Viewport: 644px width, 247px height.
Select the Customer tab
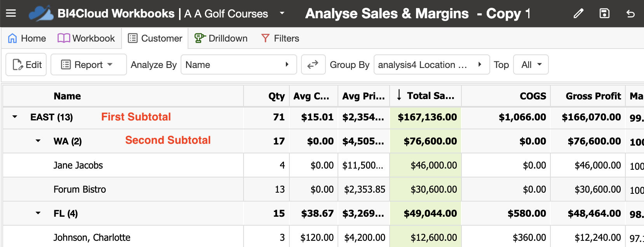click(x=155, y=38)
